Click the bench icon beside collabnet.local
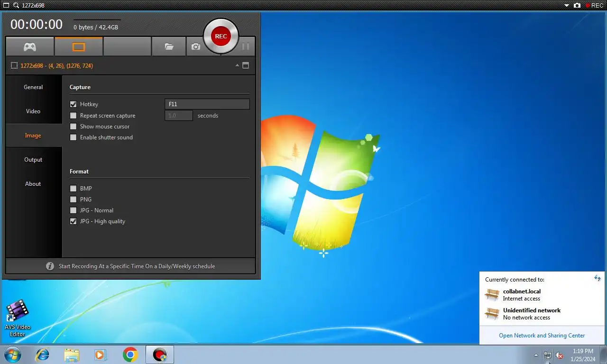 pos(492,295)
